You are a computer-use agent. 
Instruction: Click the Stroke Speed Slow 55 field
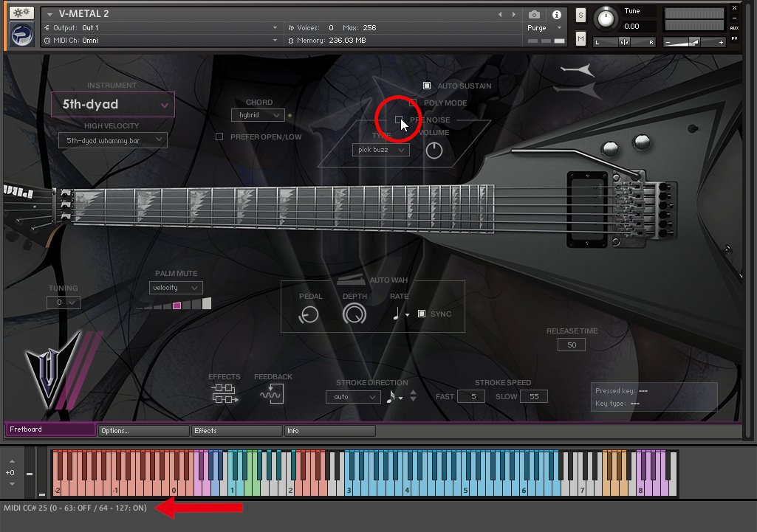533,396
